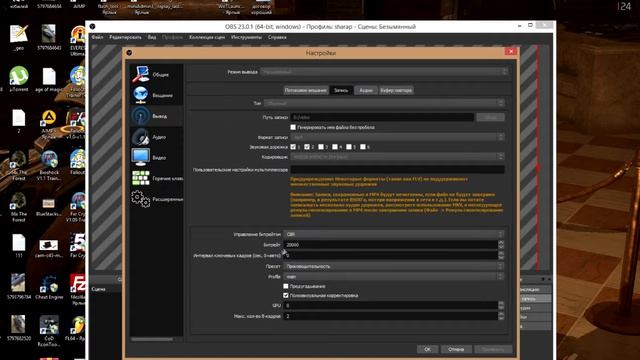Screen dimensions: 640x360
Task: Open the desktop file named 2
Action: pyautogui.click(x=19, y=121)
